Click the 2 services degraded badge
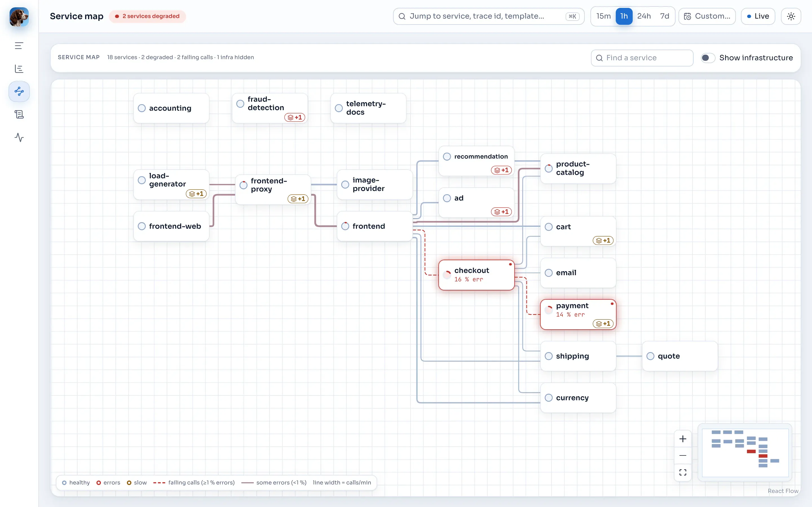 click(147, 16)
